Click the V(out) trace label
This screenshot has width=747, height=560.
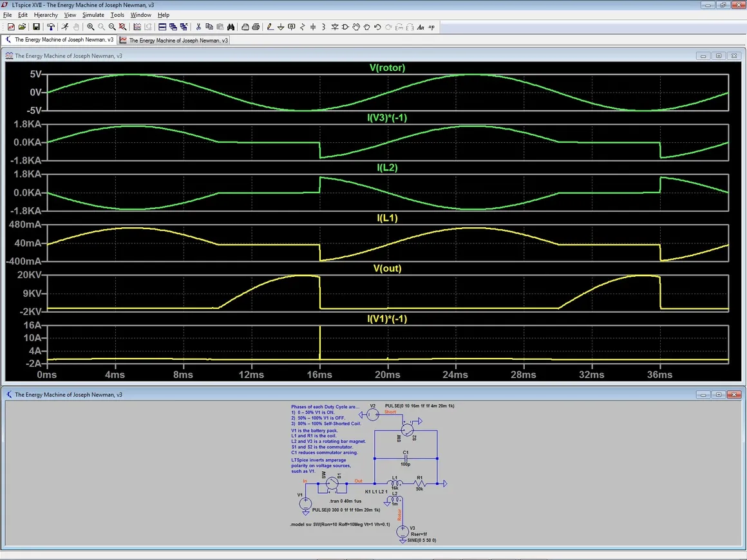tap(387, 268)
